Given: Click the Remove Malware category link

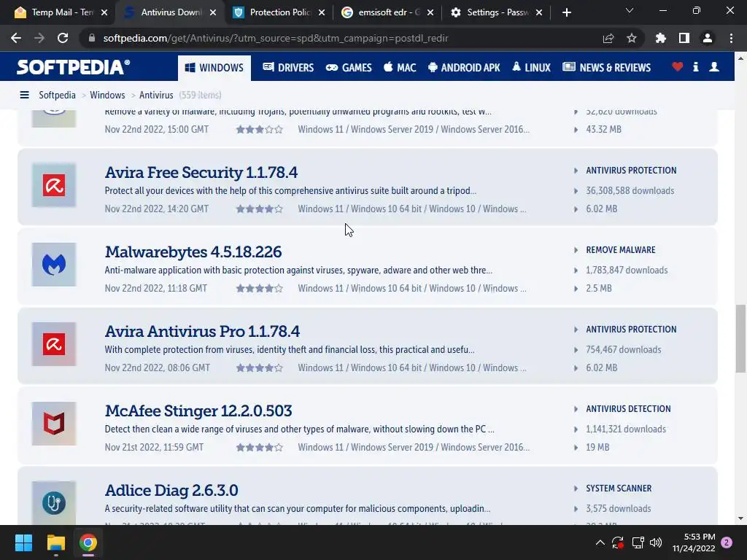Looking at the screenshot, I should (621, 250).
